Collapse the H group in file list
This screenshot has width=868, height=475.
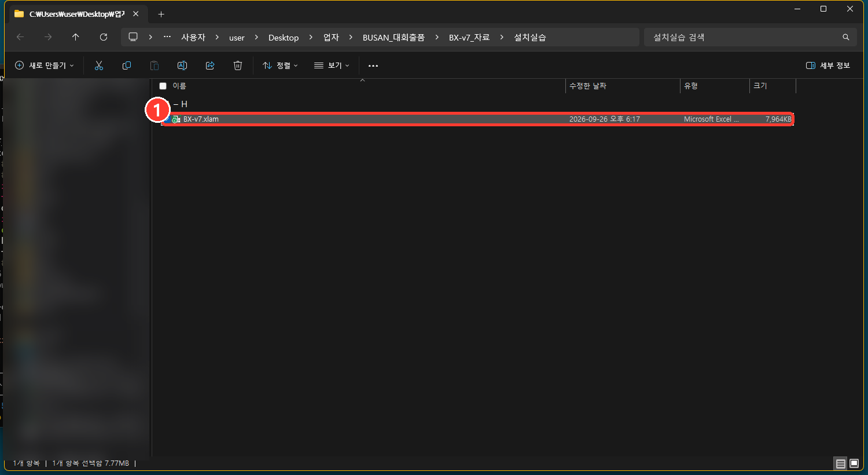(x=176, y=104)
